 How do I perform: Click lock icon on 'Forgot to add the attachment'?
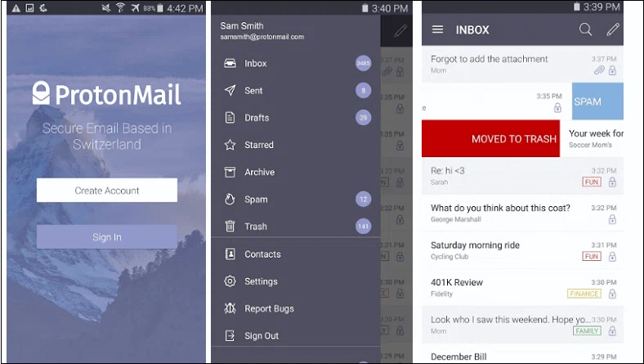pyautogui.click(x=612, y=70)
